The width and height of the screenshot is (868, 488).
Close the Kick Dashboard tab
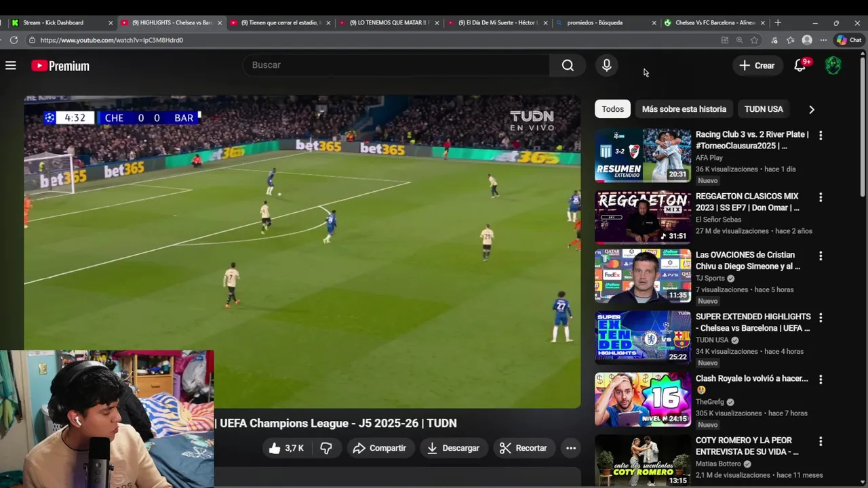tap(111, 22)
